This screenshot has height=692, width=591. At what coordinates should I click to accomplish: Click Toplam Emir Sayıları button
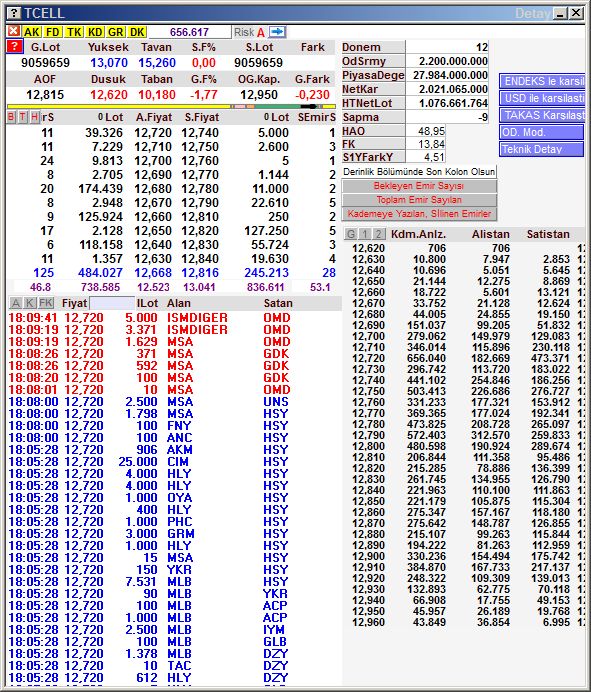tap(419, 200)
